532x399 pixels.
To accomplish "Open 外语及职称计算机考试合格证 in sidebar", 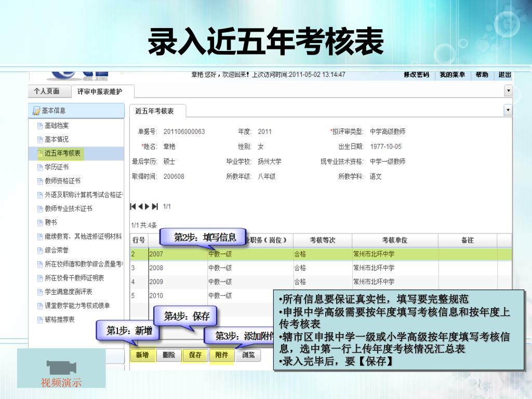I will 84,195.
